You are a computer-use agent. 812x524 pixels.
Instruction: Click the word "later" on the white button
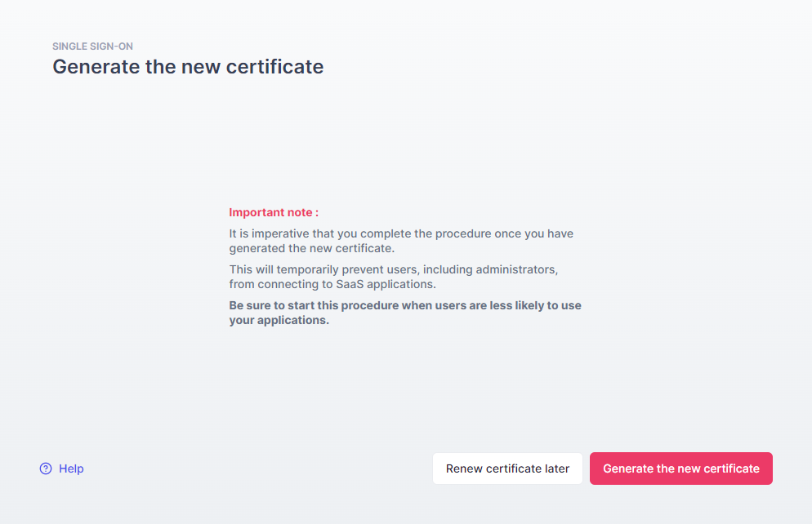click(x=556, y=468)
